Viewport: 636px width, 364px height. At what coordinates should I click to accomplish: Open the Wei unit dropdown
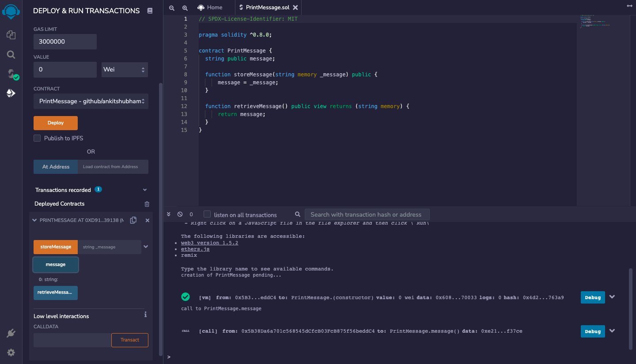click(x=125, y=69)
